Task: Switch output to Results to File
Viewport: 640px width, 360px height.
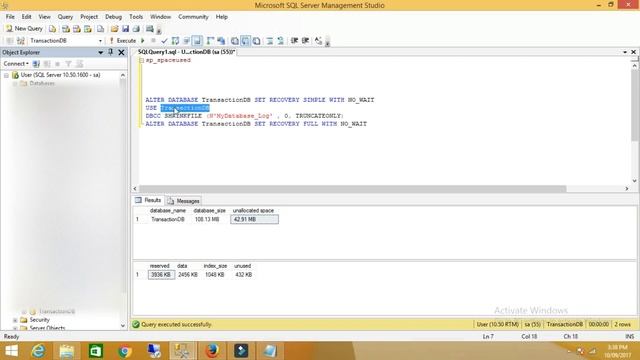Action: 256,41
